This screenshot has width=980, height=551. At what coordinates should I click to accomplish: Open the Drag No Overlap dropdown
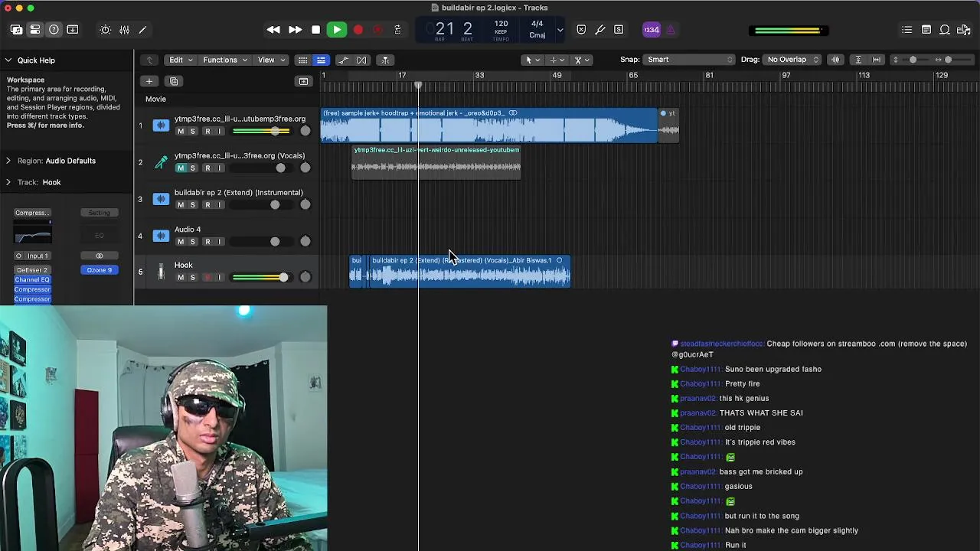(x=792, y=60)
